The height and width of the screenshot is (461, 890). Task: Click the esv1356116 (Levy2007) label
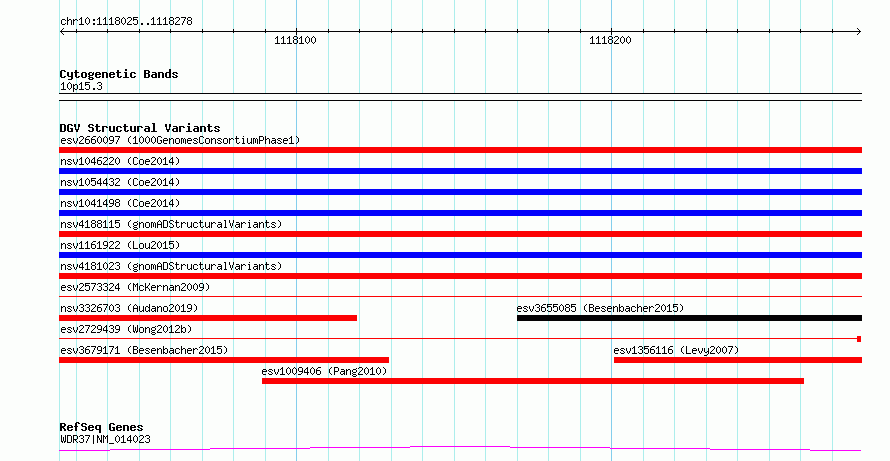tap(677, 350)
